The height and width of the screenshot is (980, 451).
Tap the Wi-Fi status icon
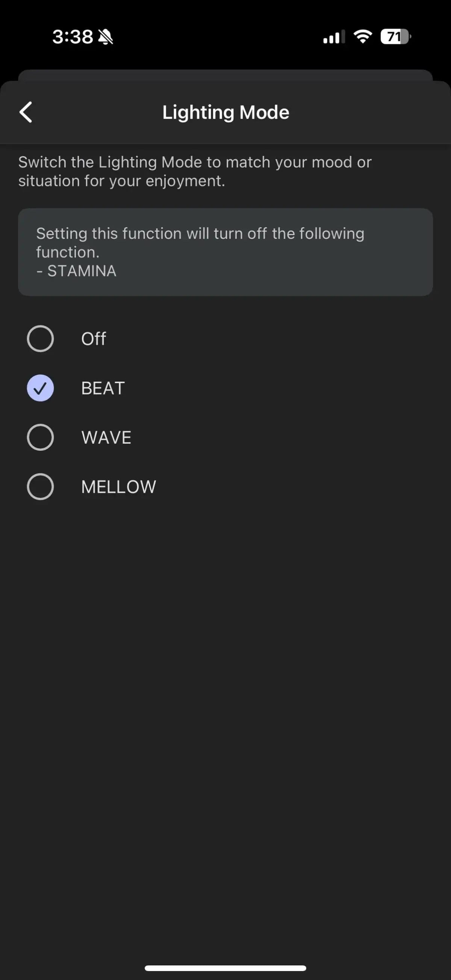coord(362,36)
